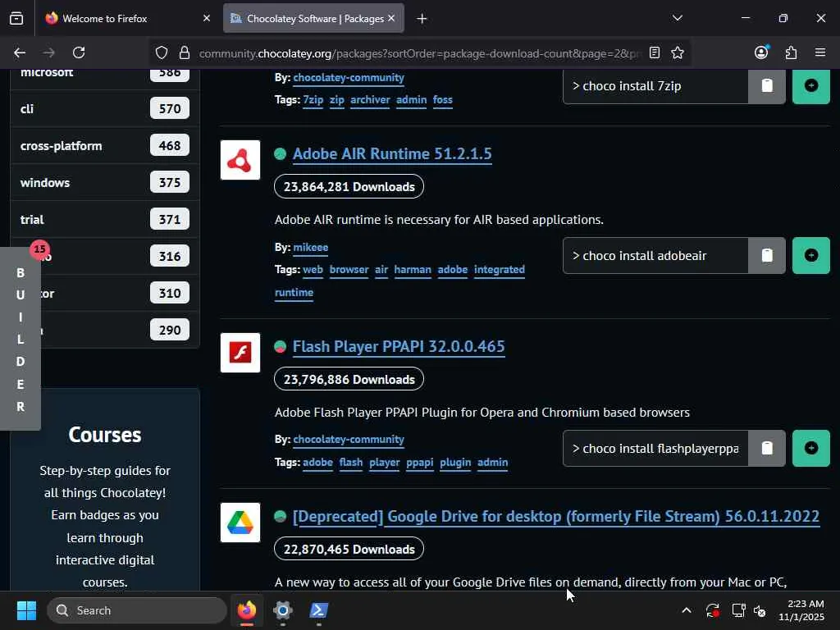Click the Adobe AIR Runtime package icon
840x630 pixels.
coord(240,160)
